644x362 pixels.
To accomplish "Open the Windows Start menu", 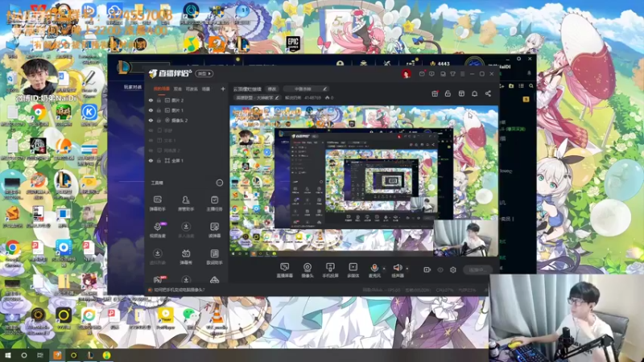I will coord(7,356).
